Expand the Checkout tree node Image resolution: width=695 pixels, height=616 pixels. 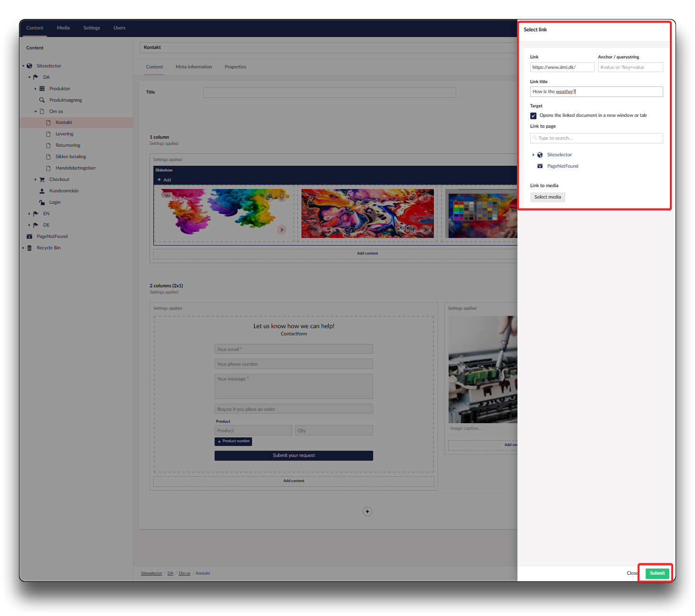[x=36, y=180]
